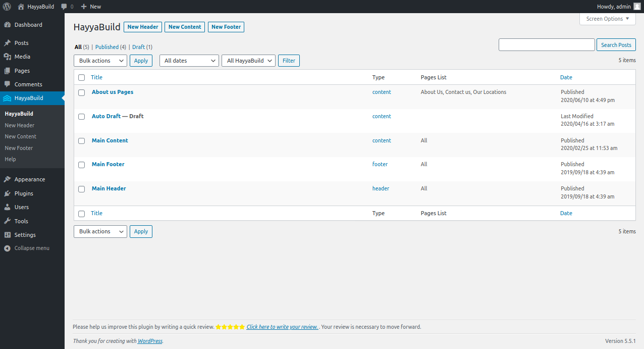Screen dimensions: 644x349
Task: Check the Auto Draft row checkbox
Action: click(x=81, y=117)
